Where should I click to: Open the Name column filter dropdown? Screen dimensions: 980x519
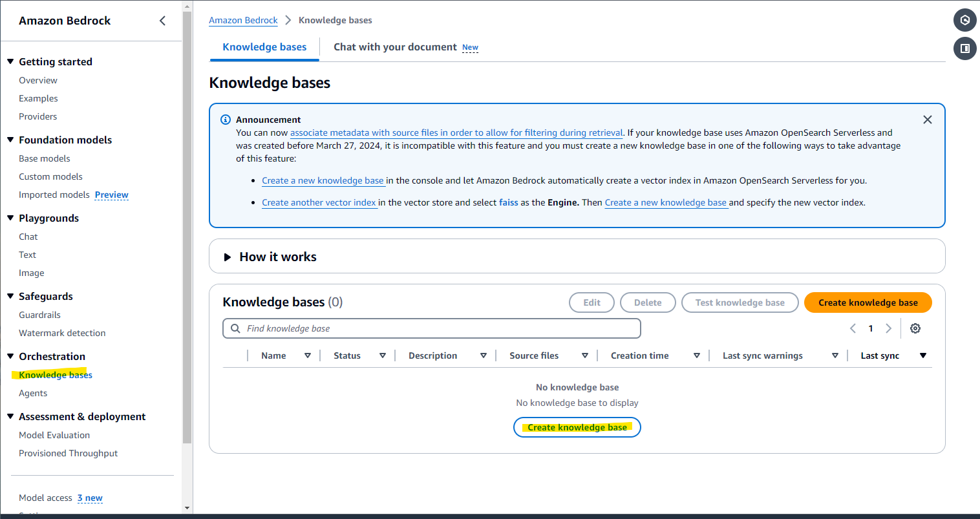[x=308, y=355]
